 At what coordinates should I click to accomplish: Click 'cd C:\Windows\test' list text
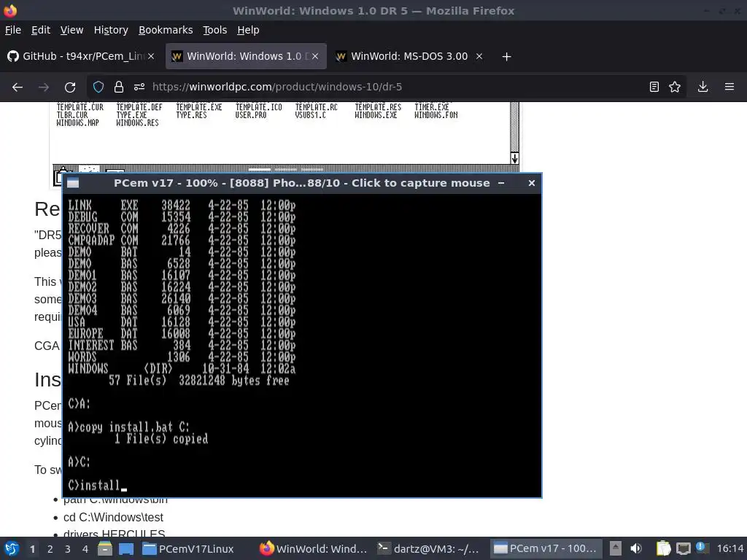(x=113, y=517)
